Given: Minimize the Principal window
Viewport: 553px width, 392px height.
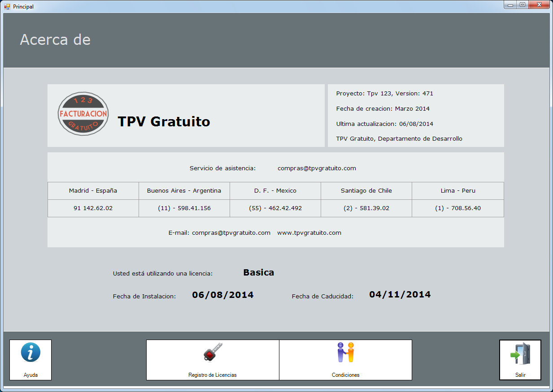Looking at the screenshot, I should pos(510,5).
